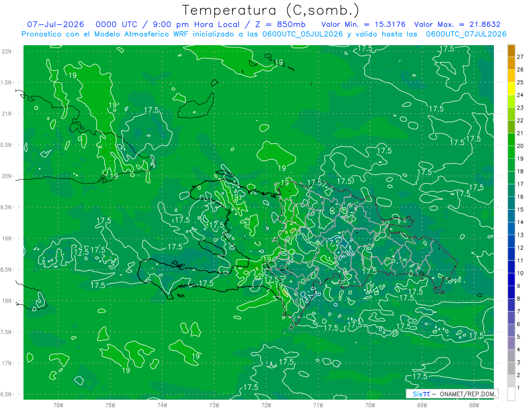This screenshot has width=532, height=411.
Task: Click the topmost dark orange legend swatch
Action: pos(511,51)
